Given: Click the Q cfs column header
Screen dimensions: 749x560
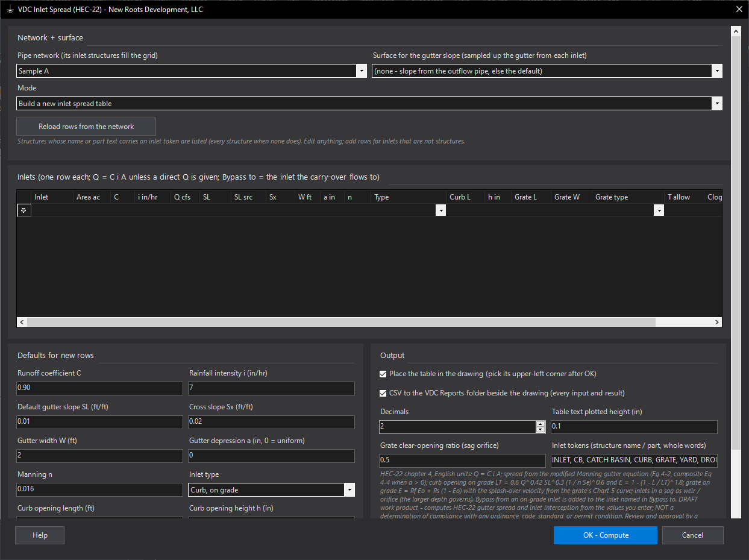Looking at the screenshot, I should point(185,197).
